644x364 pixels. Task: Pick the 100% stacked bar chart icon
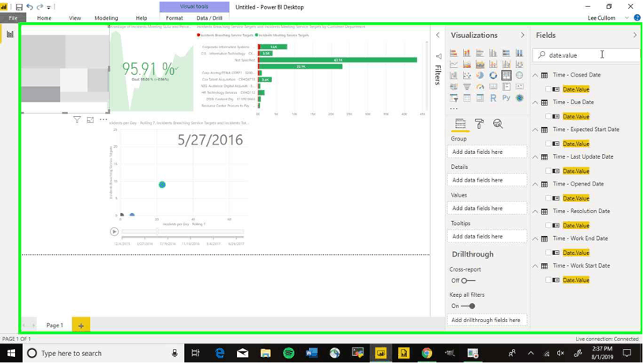pos(506,53)
